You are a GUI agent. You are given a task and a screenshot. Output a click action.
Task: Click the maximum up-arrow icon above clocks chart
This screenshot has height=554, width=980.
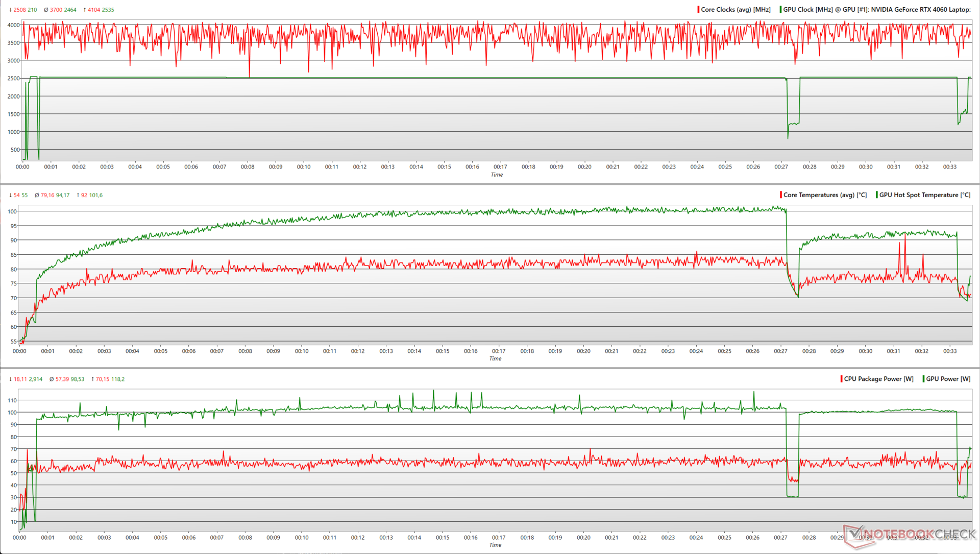[x=84, y=10]
